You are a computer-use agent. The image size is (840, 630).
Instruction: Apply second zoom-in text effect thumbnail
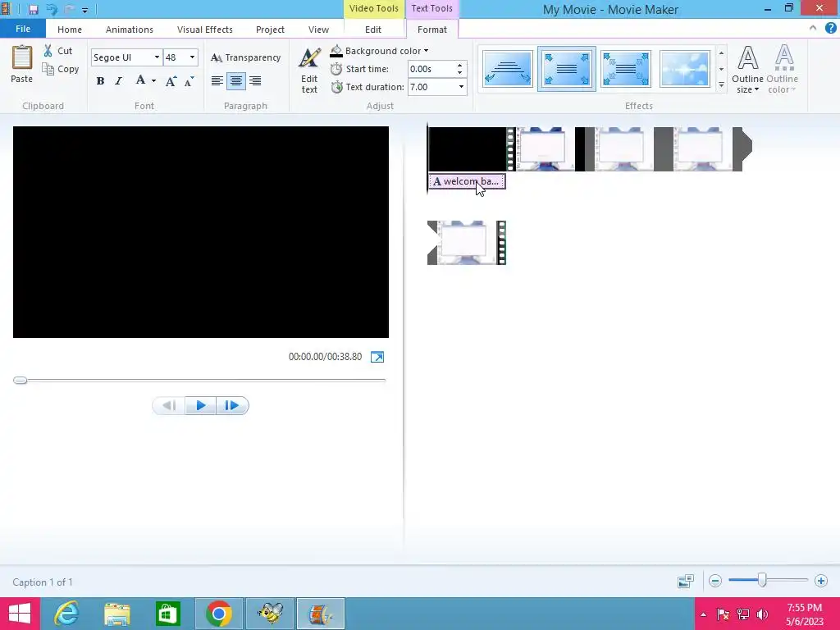(566, 69)
